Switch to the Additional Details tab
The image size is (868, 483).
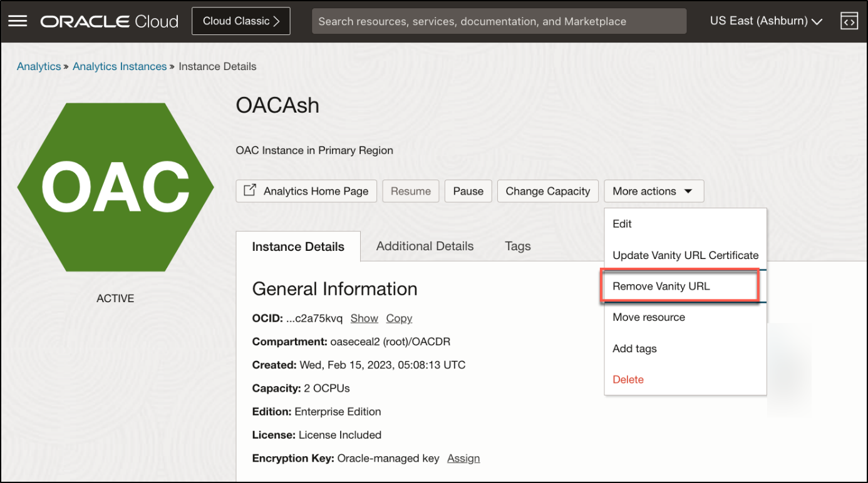pos(425,247)
